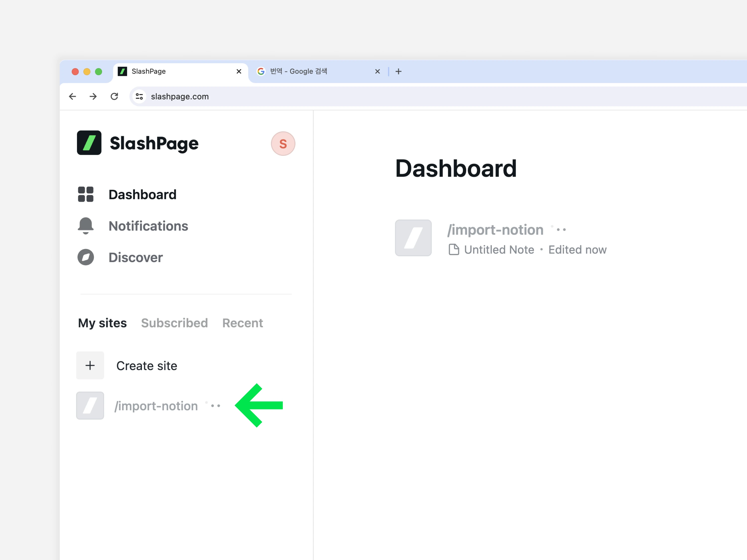
Task: Click the Notifications bell icon
Action: tap(86, 226)
